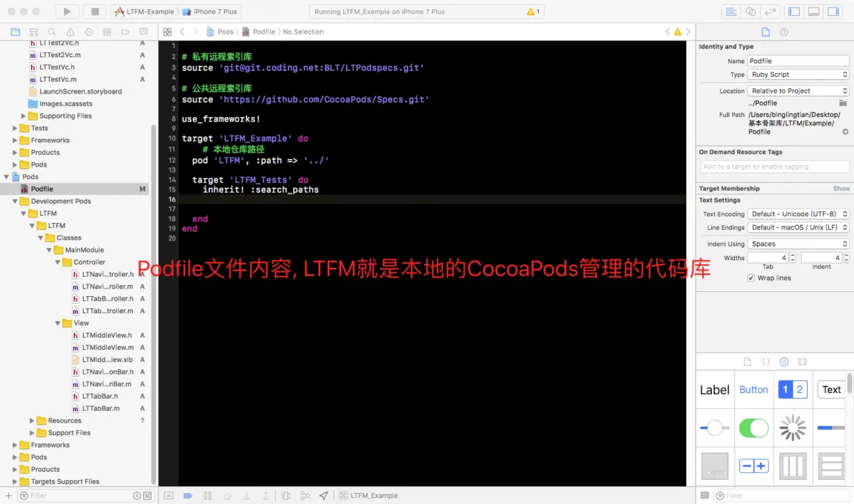The height and width of the screenshot is (504, 854).
Task: Step into in debug bar
Action: [246, 496]
